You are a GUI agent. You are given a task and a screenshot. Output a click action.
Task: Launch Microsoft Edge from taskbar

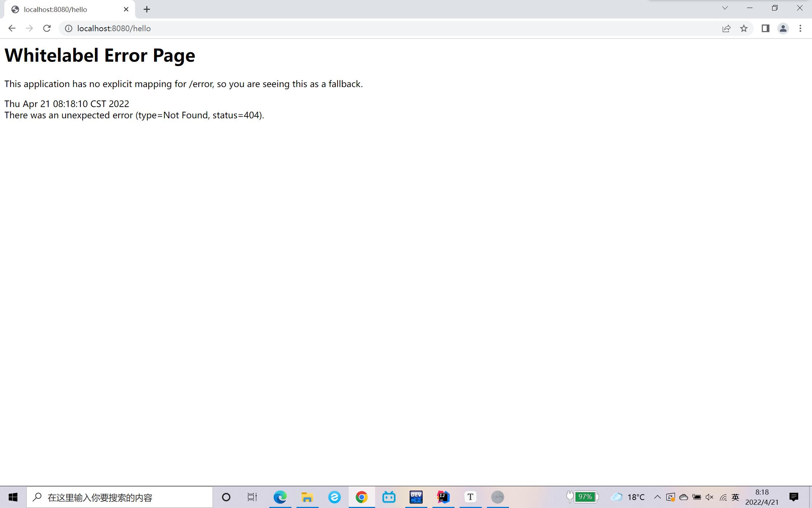click(x=280, y=497)
